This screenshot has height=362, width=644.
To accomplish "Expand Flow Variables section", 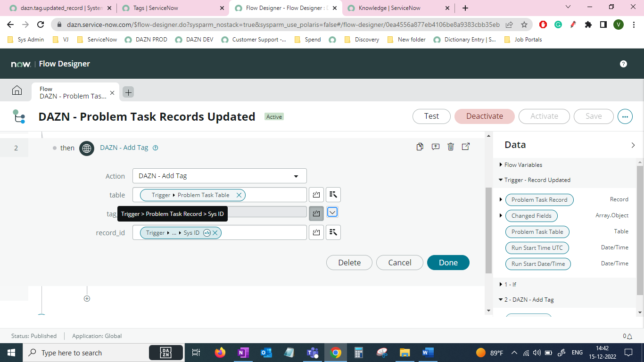I will coord(501,165).
